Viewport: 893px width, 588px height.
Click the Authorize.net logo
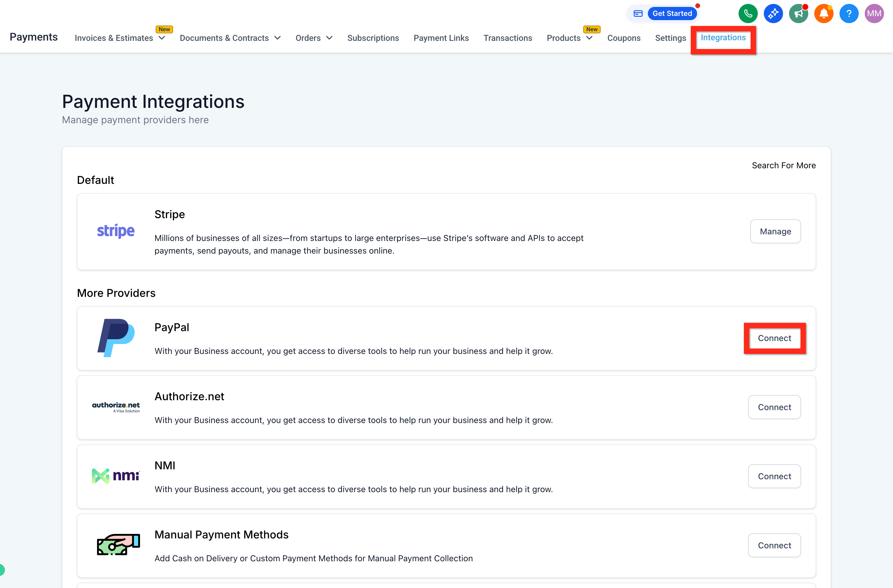tap(116, 407)
